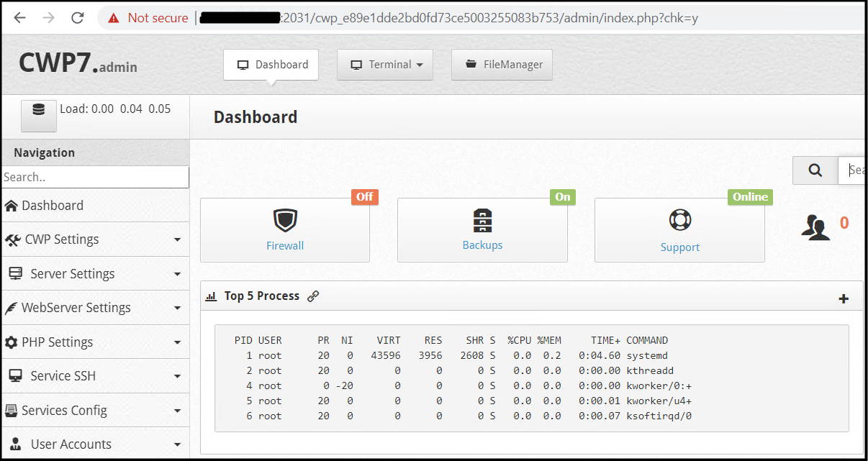
Task: Click the monitor icon in Terminal button
Action: [x=356, y=65]
